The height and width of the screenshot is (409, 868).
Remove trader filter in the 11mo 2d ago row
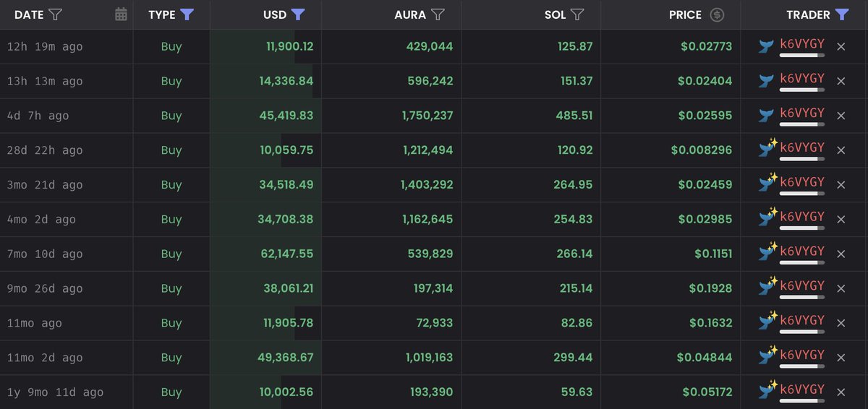pyautogui.click(x=841, y=358)
